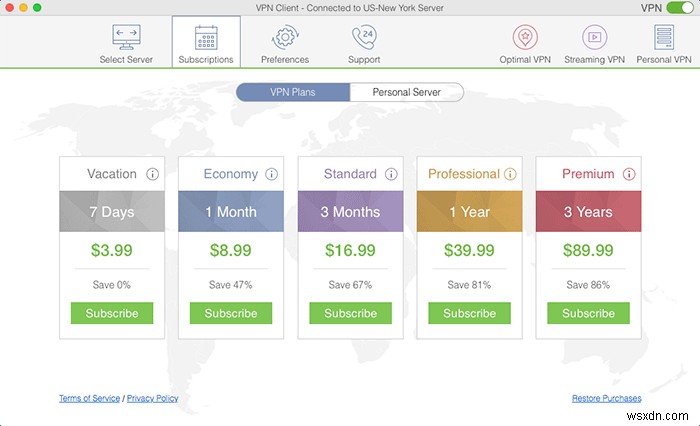The height and width of the screenshot is (426, 700).
Task: Click the 3 Years Premium banner
Action: (x=588, y=212)
